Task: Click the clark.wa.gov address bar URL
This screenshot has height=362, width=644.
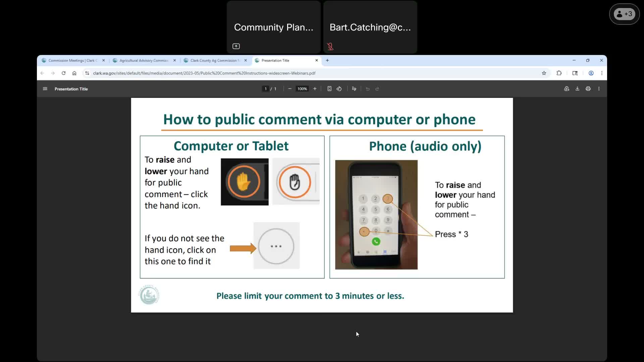Action: coord(204,73)
